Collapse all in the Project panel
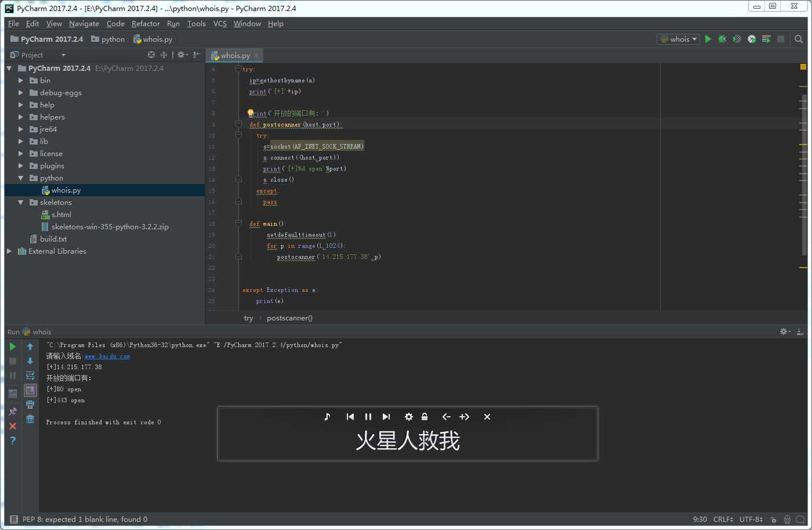Screen dimensions: 812x530 (164, 55)
